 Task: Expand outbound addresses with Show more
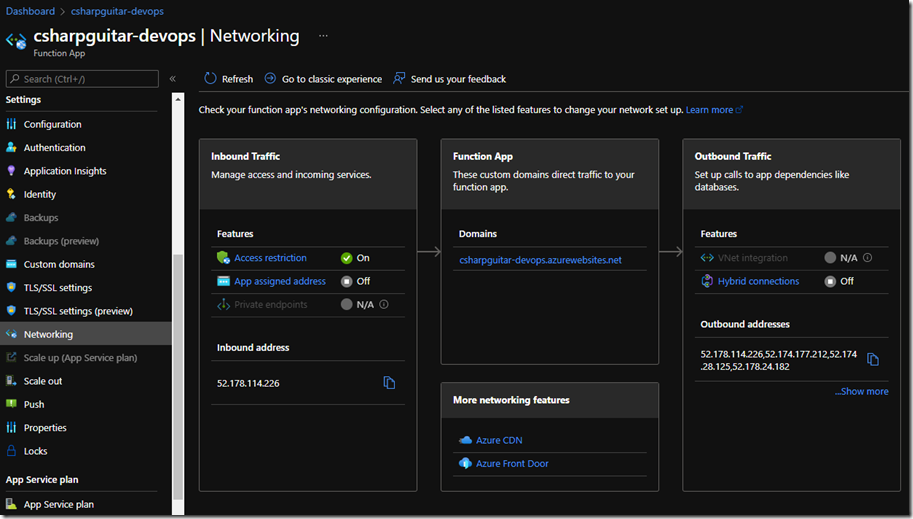point(861,391)
